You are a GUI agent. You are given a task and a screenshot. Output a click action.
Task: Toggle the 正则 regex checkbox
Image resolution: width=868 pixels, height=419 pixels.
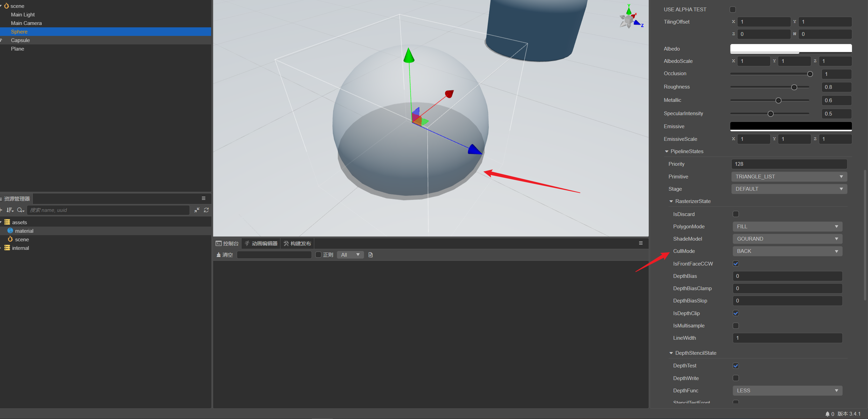coord(318,255)
